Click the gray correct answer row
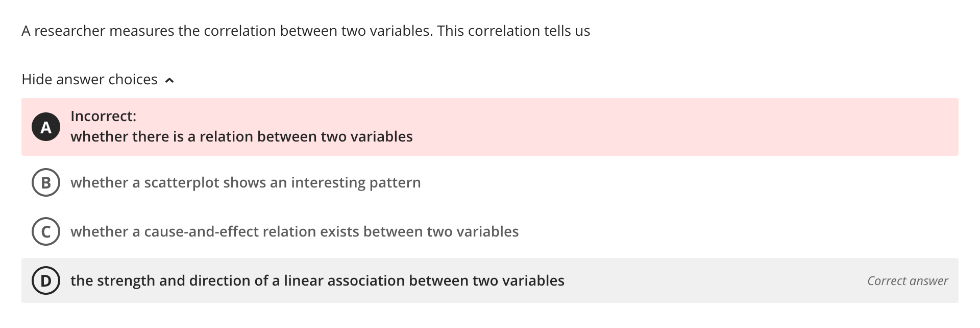Viewport: 980px width, 328px height. click(x=490, y=280)
